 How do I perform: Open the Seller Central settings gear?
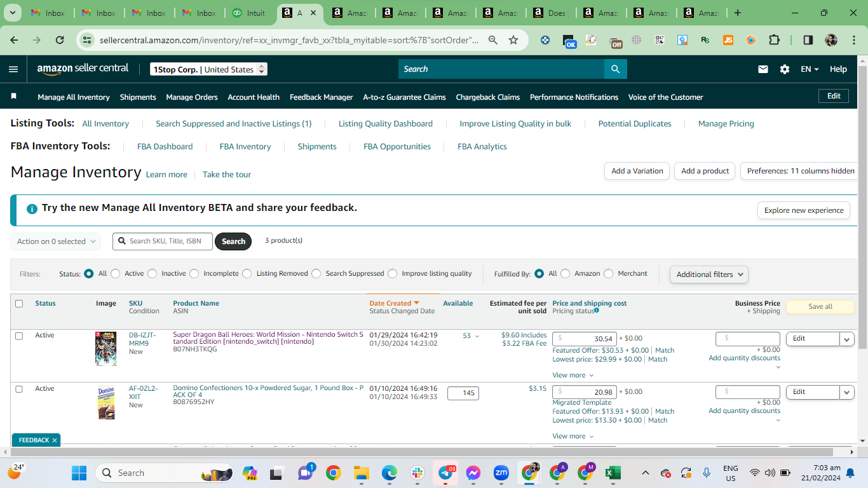(x=785, y=69)
